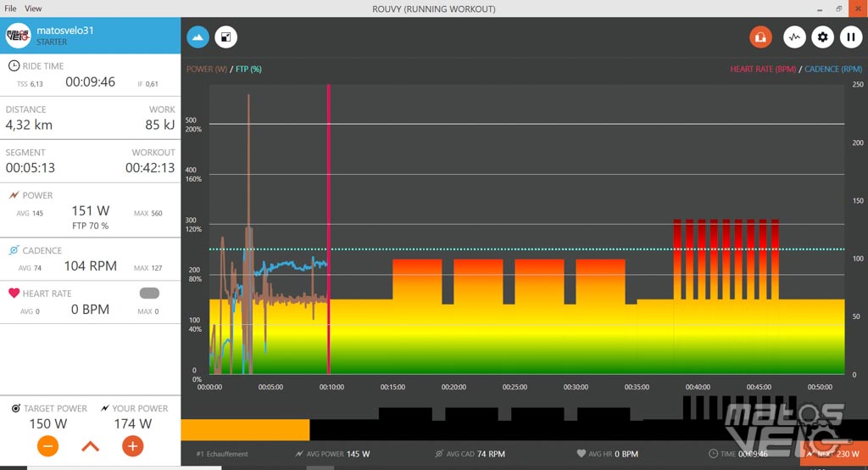
Task: Click the cadence pedal icon
Action: tap(14, 250)
